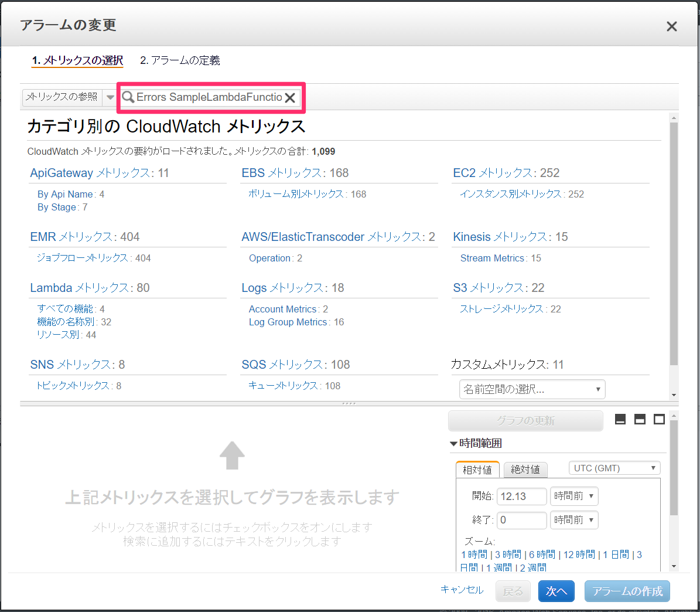700x612 pixels.
Task: Open S3 メトリックス category
Action: (x=488, y=288)
